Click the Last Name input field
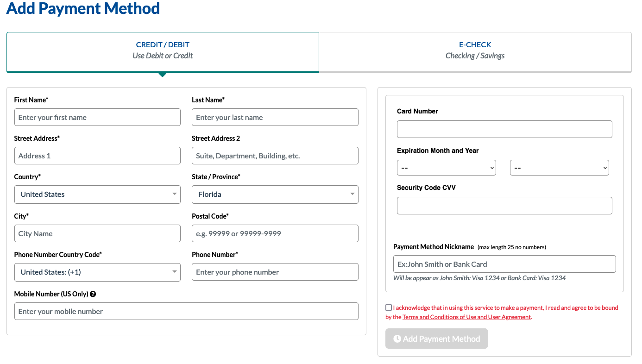The width and height of the screenshot is (642, 364). click(x=275, y=117)
